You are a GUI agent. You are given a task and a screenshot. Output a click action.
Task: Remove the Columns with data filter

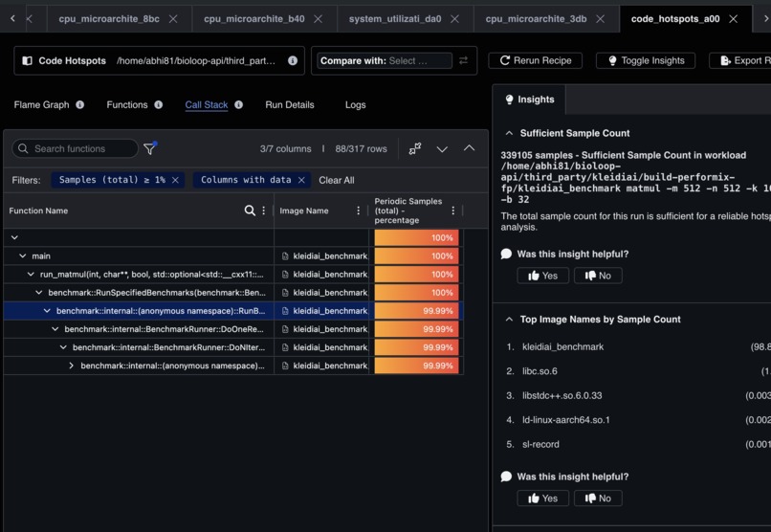coord(301,180)
